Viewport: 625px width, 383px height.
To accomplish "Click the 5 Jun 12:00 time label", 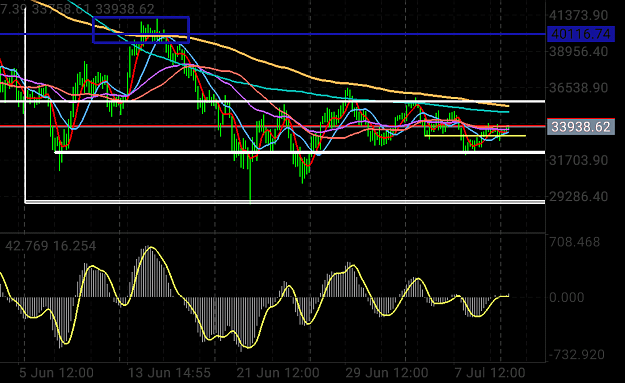I will tap(56, 373).
